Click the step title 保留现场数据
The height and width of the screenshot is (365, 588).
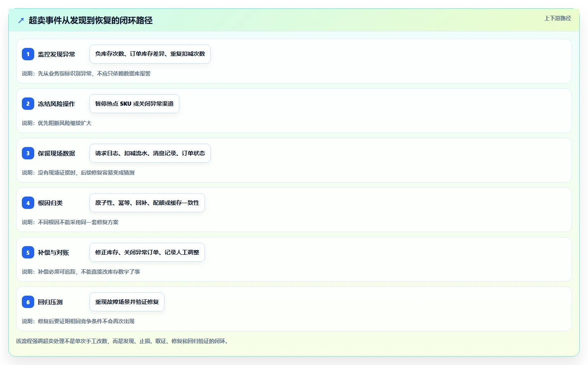tap(56, 153)
